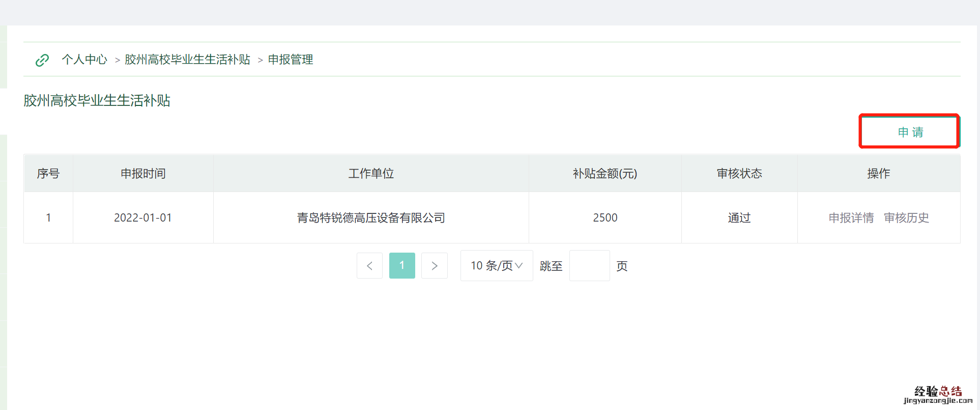The width and height of the screenshot is (980, 410).
Task: Go to previous page arrow
Action: coord(369,266)
